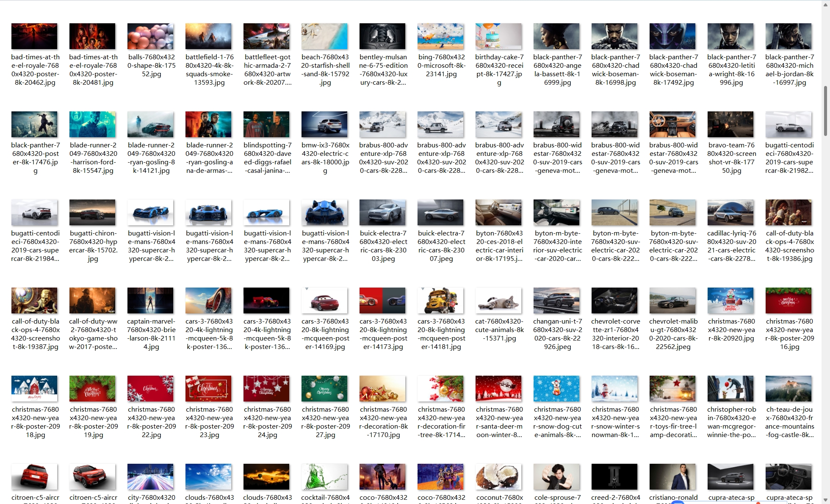Screen dimensions: 830x504
Task: Select the changan-uni-t suv-2020 image
Action: 556,301
